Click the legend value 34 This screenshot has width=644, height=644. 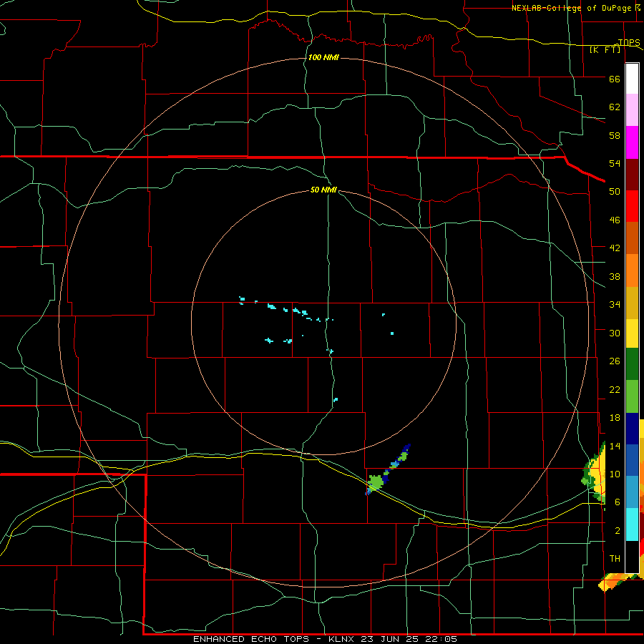coord(615,304)
